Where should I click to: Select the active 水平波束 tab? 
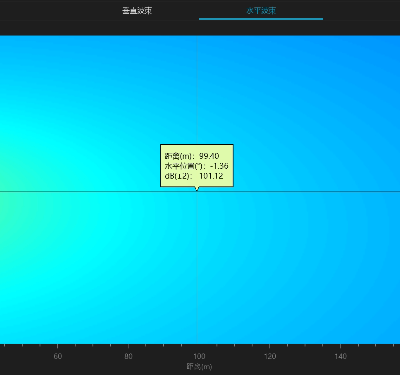[x=261, y=11]
